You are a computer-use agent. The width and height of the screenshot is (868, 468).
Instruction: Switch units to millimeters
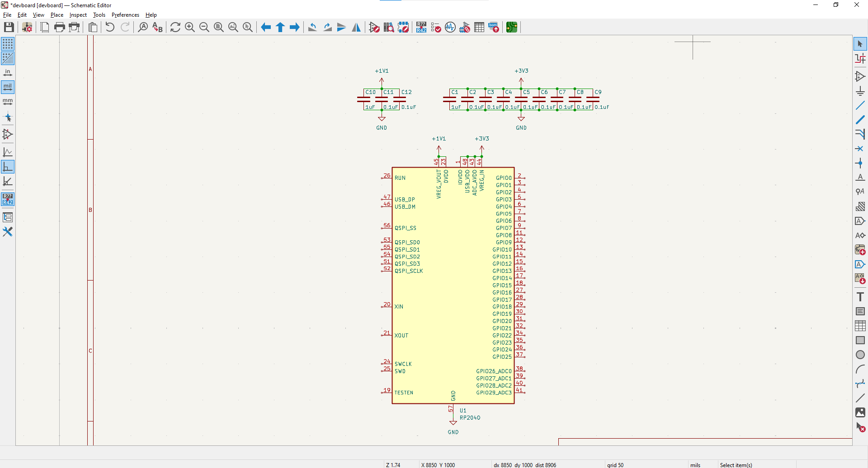8,102
